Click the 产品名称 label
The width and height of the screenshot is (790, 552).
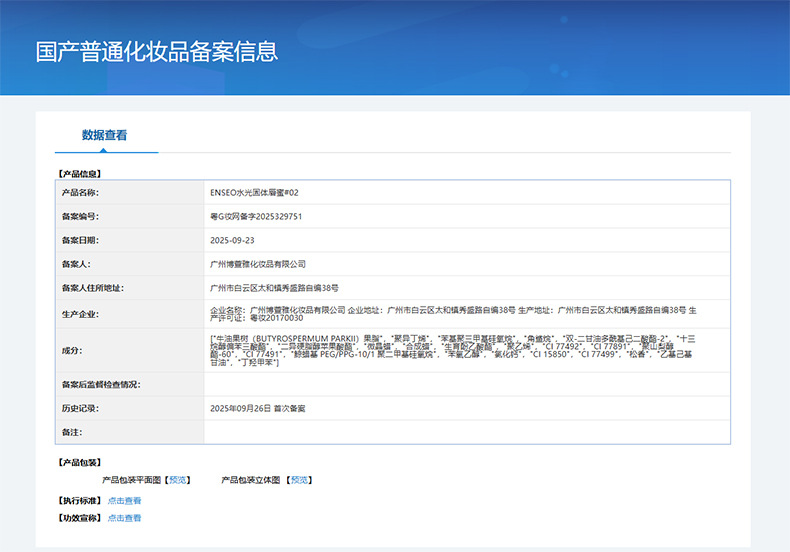tap(80, 192)
